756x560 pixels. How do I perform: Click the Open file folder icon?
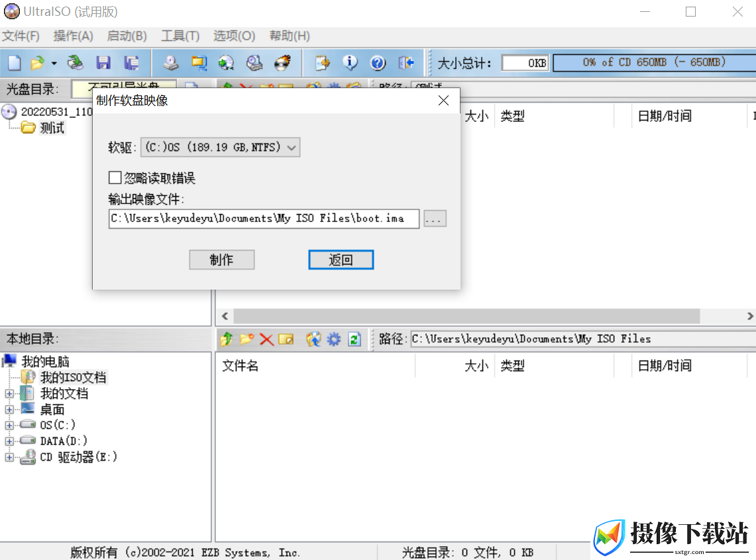pyautogui.click(x=37, y=63)
